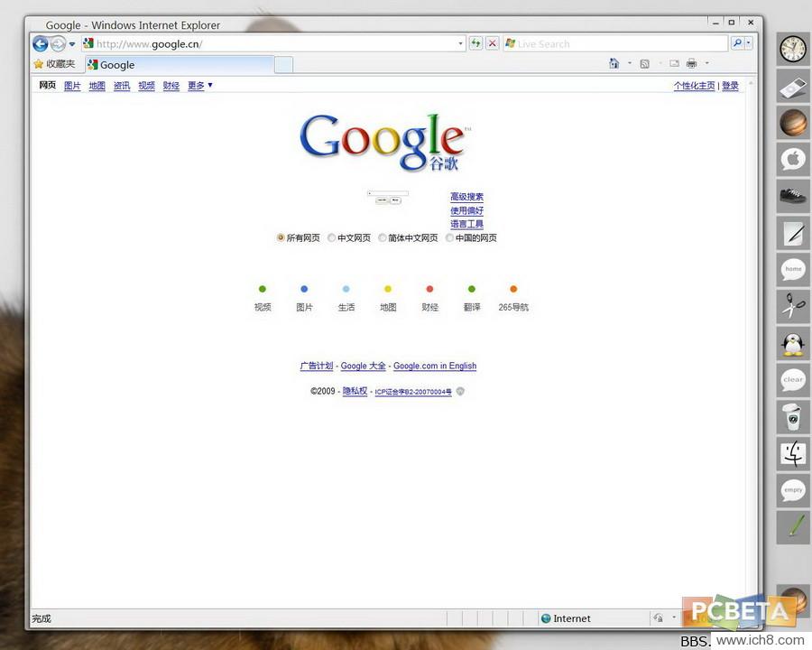Screen dimensions: 812x650
Task: Click the 登录 sign-in link
Action: pyautogui.click(x=730, y=86)
